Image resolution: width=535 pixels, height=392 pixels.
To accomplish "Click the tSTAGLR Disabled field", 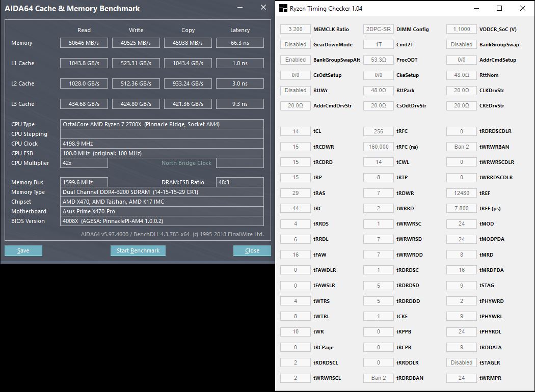I will tap(461, 362).
